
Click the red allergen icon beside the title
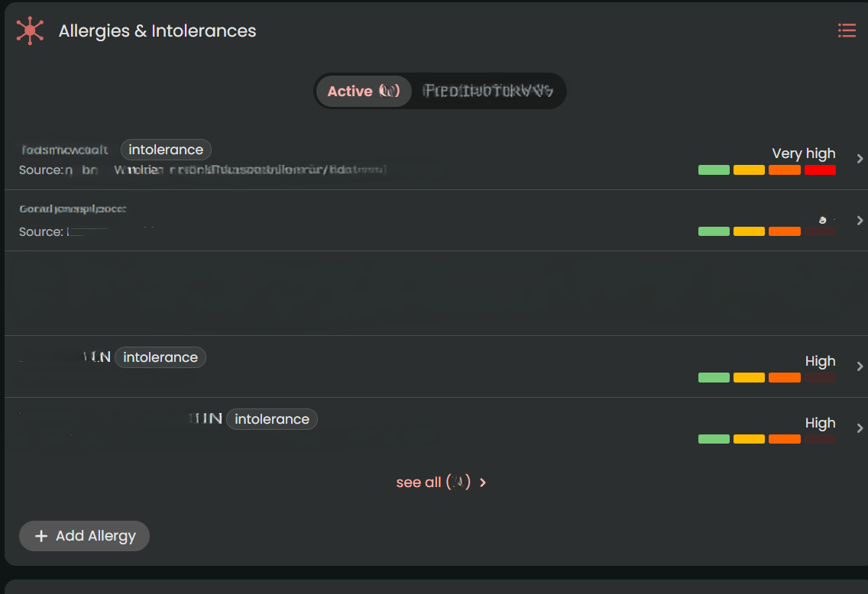pyautogui.click(x=30, y=31)
